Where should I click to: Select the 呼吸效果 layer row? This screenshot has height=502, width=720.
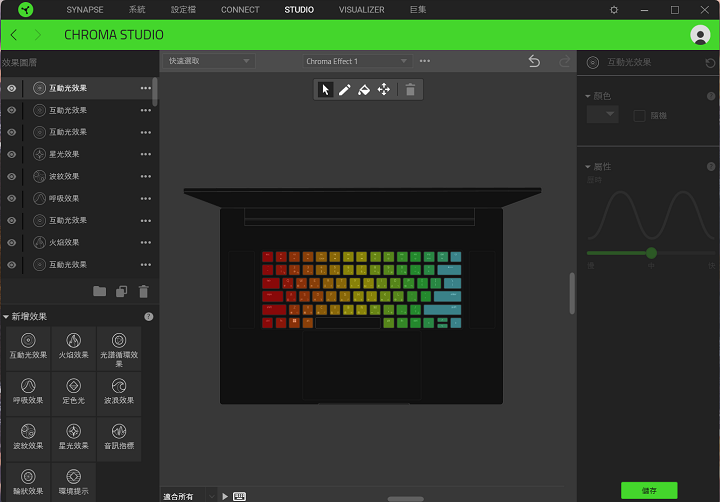(79, 198)
